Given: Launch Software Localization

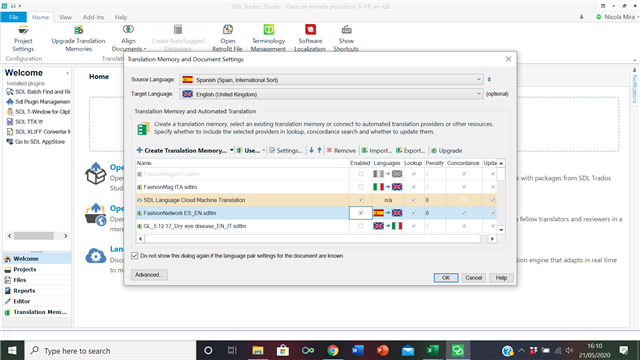Looking at the screenshot, I should point(310,38).
